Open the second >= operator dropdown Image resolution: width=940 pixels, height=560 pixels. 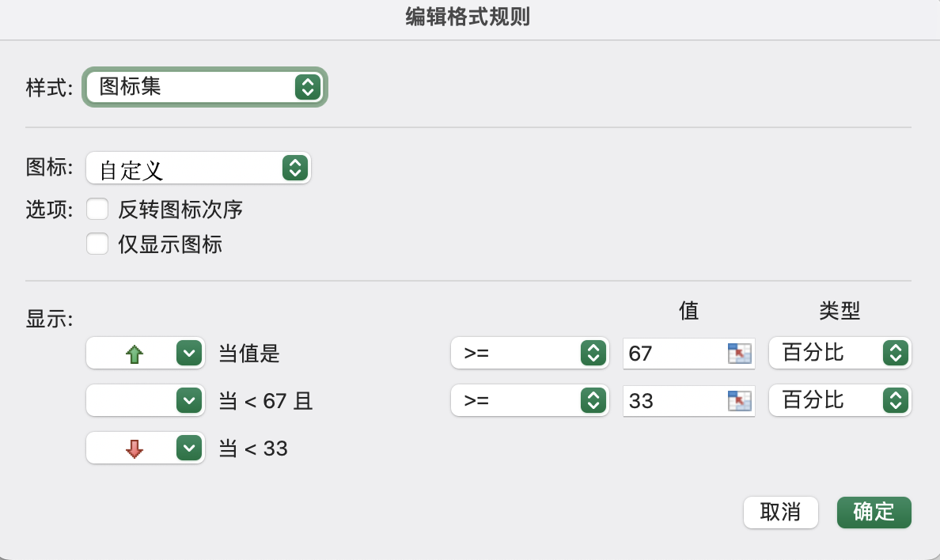pos(529,401)
